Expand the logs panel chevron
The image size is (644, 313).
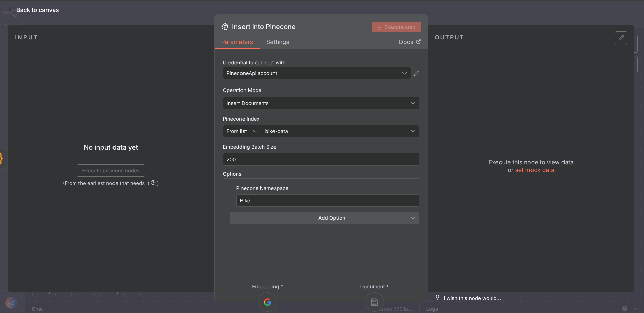(636, 309)
